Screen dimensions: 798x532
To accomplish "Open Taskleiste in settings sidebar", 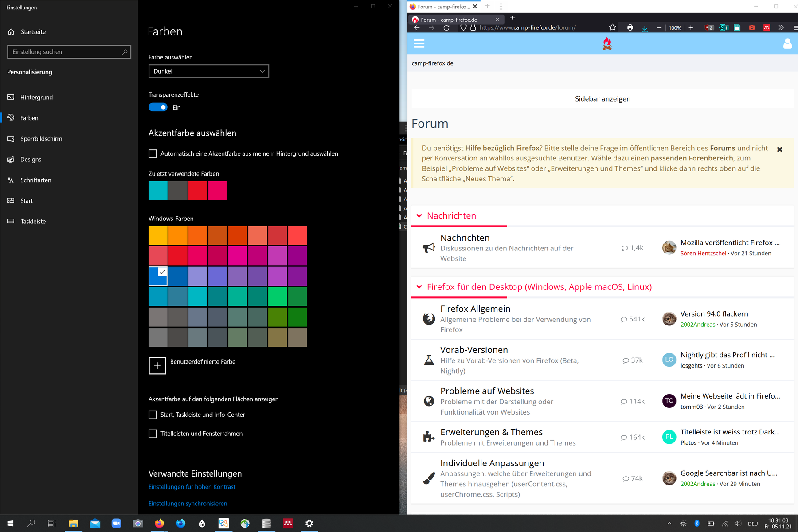I will click(33, 222).
